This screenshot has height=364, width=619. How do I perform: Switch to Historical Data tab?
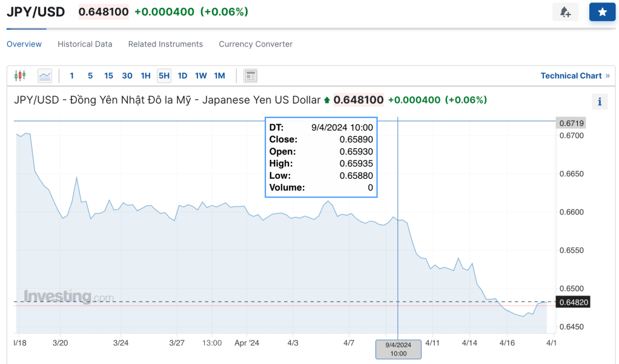(85, 44)
